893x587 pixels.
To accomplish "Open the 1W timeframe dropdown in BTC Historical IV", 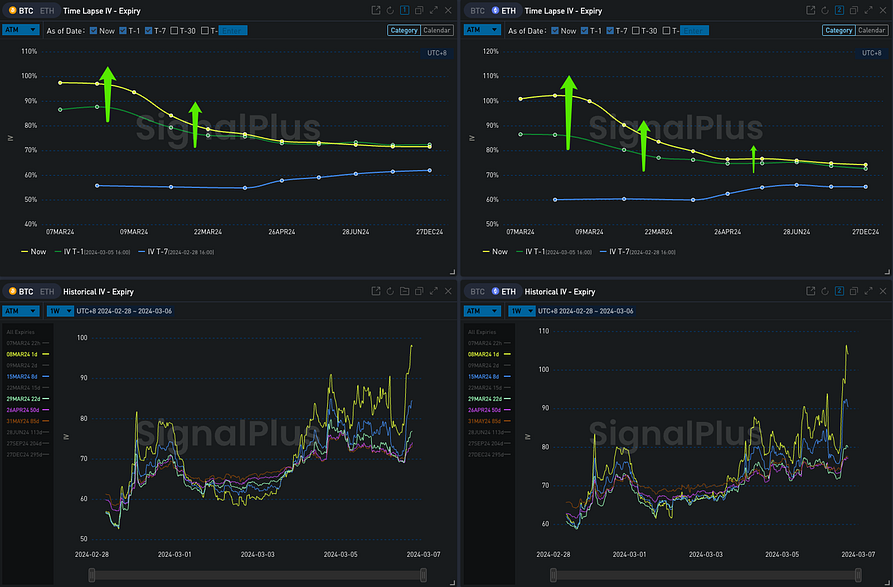I will [59, 311].
